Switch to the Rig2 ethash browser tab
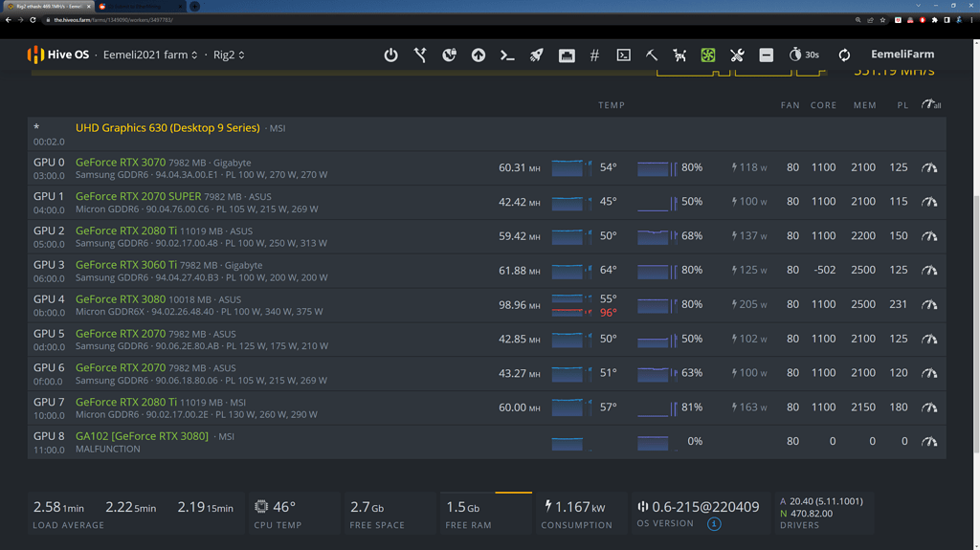This screenshot has width=980, height=550. pyautogui.click(x=49, y=7)
